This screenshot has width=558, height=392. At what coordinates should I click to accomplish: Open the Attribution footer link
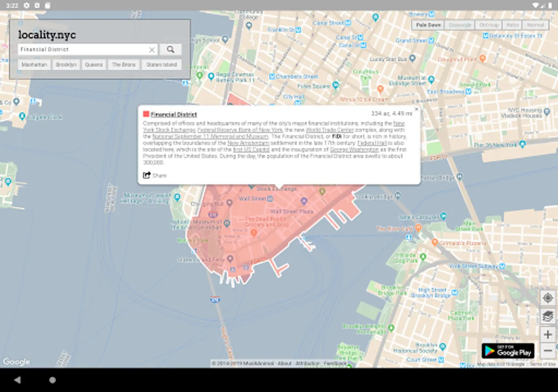(x=308, y=363)
